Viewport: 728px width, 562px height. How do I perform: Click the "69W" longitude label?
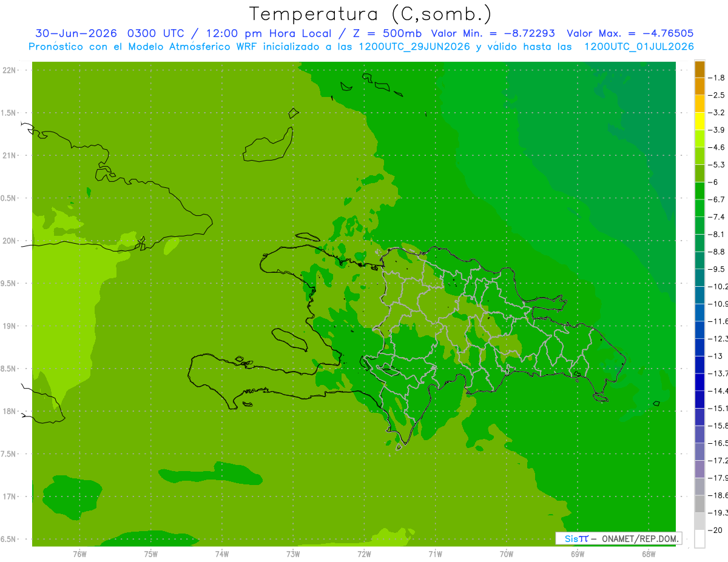tap(578, 554)
